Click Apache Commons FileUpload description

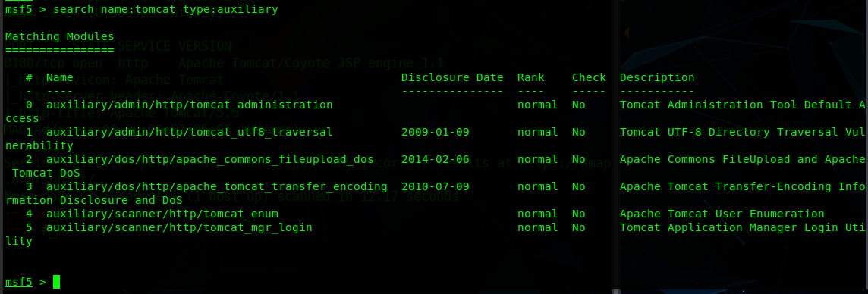tap(743, 159)
